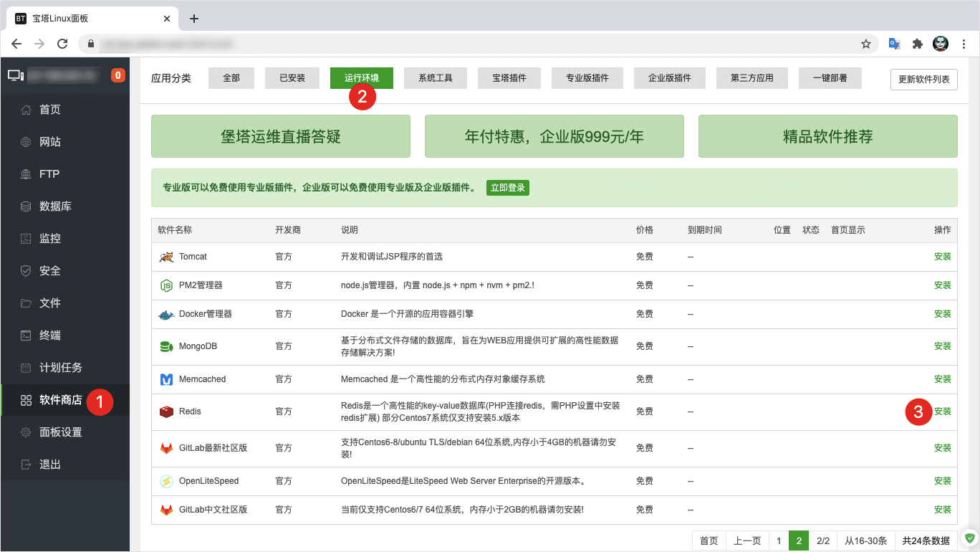Viewport: 980px width, 552px height.
Task: Select the 一键部署 category tab
Action: [x=830, y=78]
